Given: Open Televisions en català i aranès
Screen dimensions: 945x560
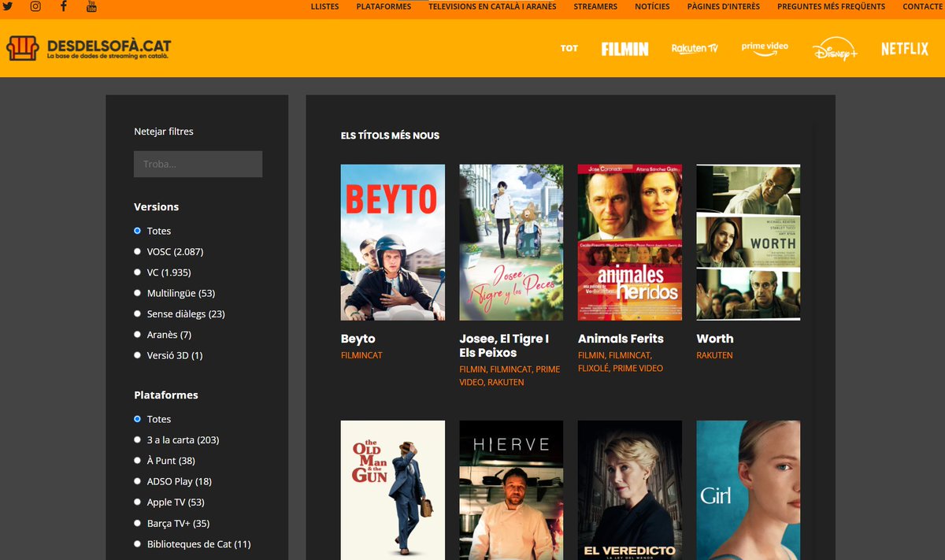Looking at the screenshot, I should coord(492,6).
